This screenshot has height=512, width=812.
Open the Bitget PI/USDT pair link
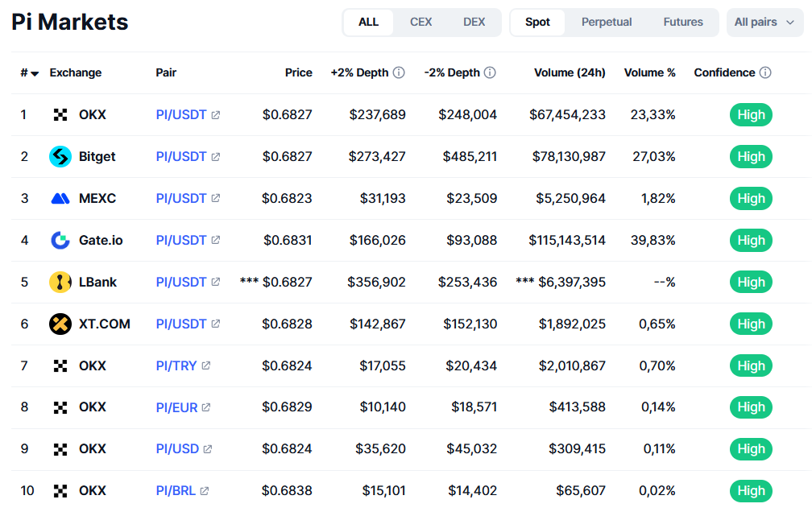(x=181, y=157)
